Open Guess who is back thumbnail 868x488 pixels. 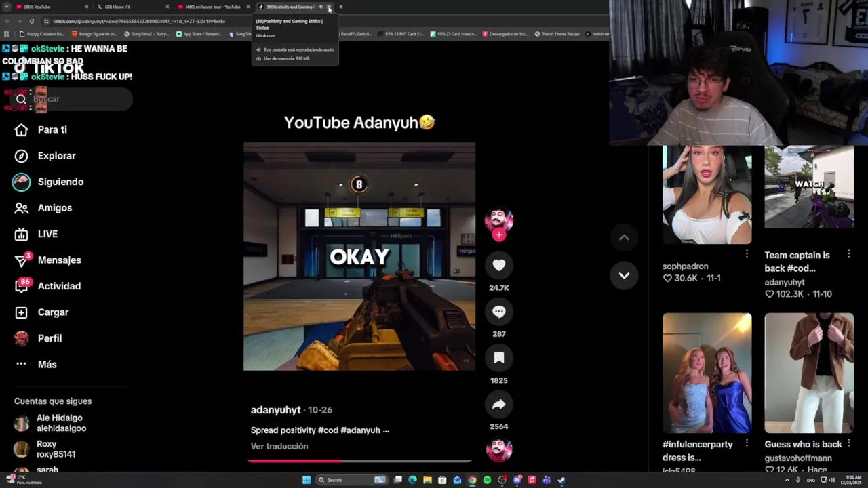(809, 373)
